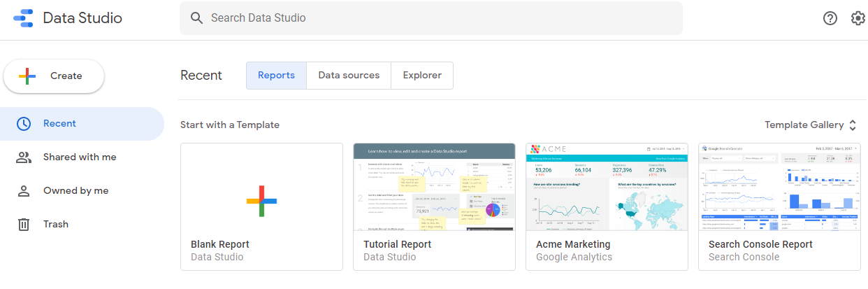Click the Create button
Image resolution: width=868 pixels, height=289 pixels.
54,76
